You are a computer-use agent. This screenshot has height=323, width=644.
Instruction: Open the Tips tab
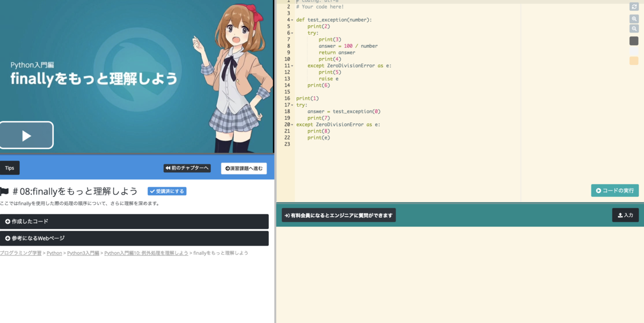pyautogui.click(x=10, y=168)
